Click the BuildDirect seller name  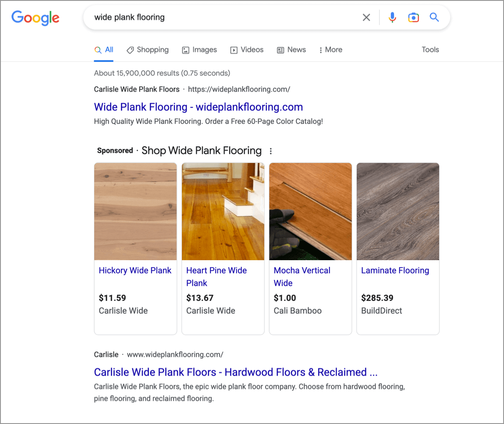point(382,311)
